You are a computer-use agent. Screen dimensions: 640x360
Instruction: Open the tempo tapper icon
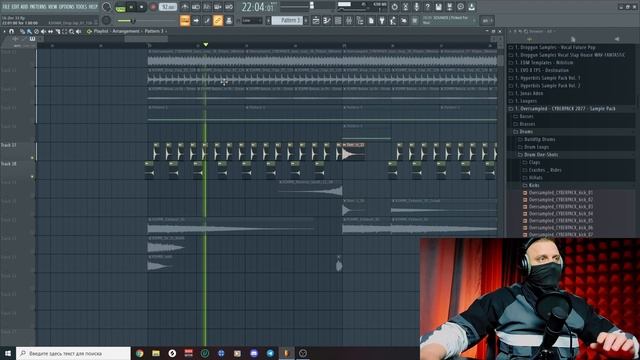(392, 20)
